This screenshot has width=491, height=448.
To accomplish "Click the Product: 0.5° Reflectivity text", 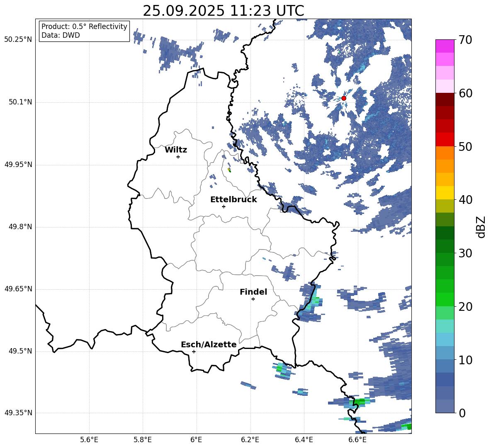I will point(84,27).
